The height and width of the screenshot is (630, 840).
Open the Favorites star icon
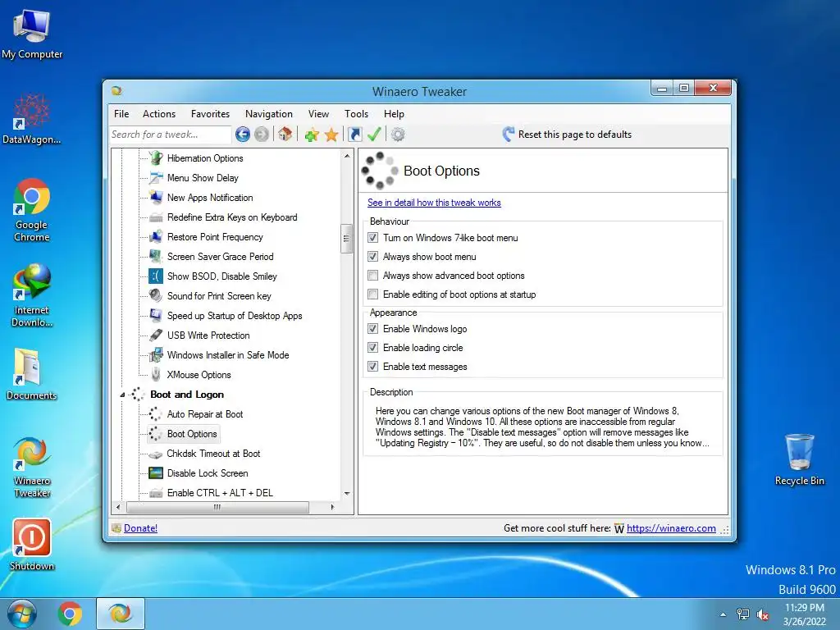click(331, 135)
